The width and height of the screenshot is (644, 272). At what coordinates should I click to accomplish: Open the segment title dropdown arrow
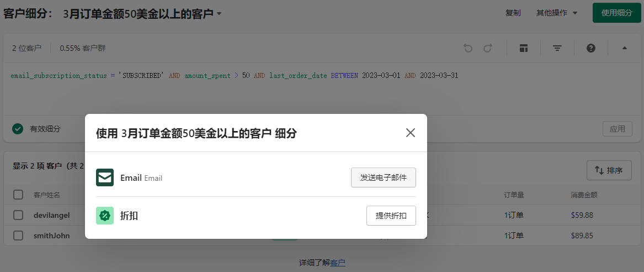[x=219, y=14]
